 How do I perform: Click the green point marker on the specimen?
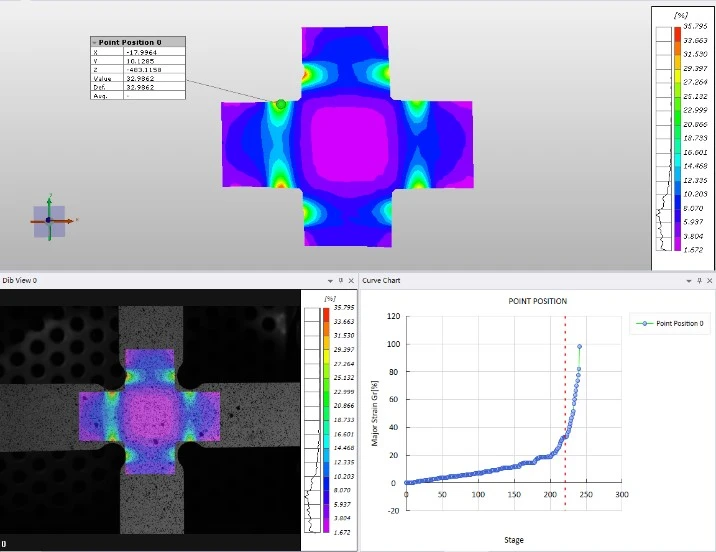[281, 104]
